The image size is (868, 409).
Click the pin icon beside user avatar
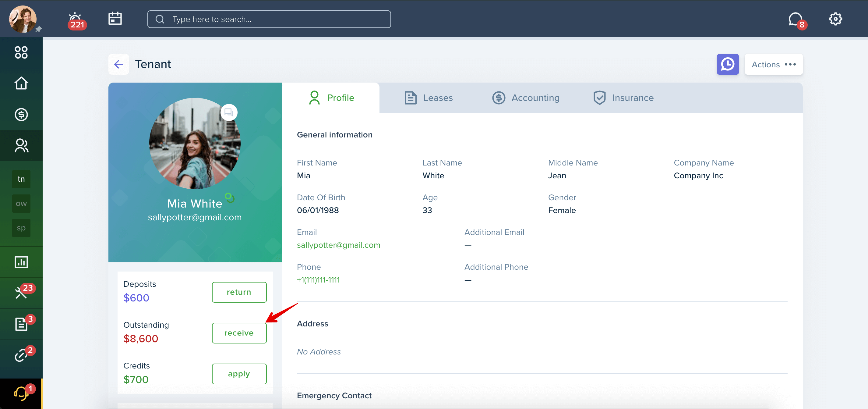pyautogui.click(x=38, y=29)
